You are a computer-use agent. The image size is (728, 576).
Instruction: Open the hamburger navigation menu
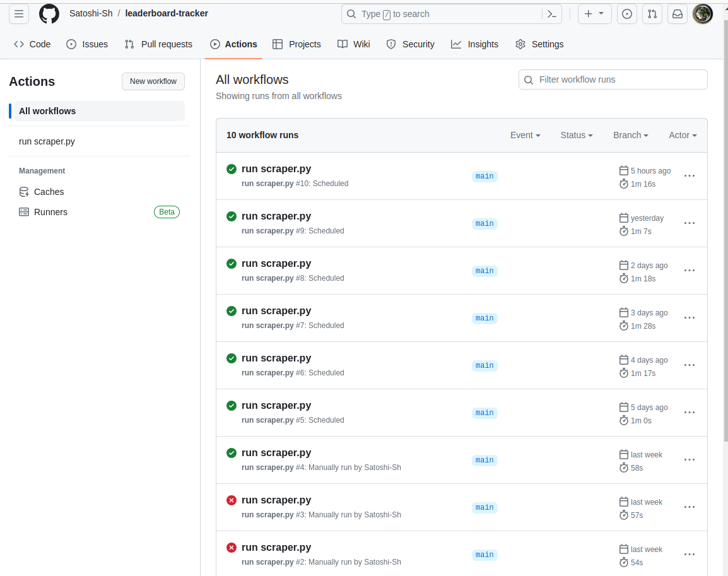19,14
